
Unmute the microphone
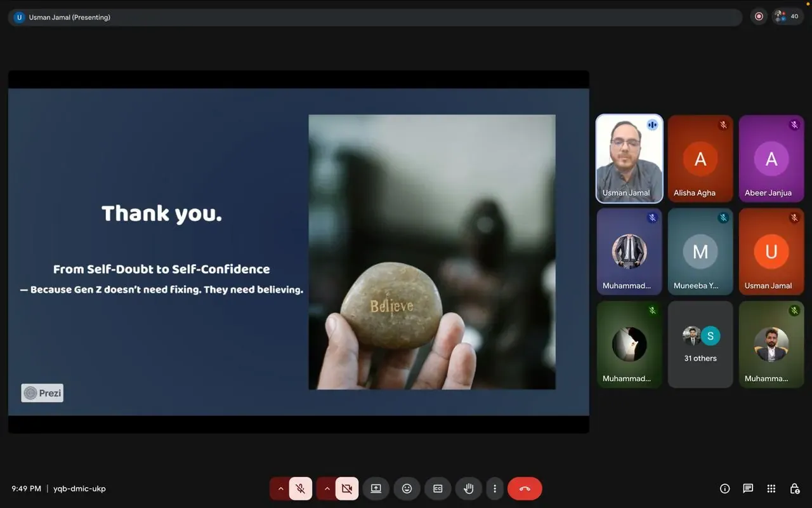pos(301,489)
